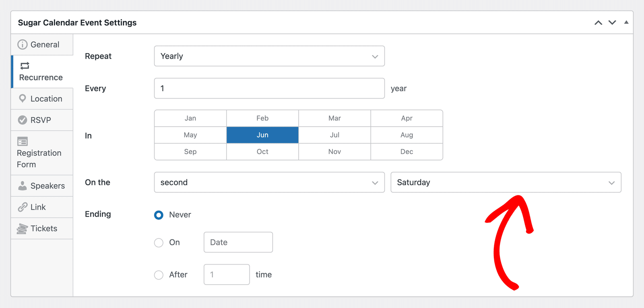
Task: Select Aug in the month grid
Action: click(x=407, y=135)
